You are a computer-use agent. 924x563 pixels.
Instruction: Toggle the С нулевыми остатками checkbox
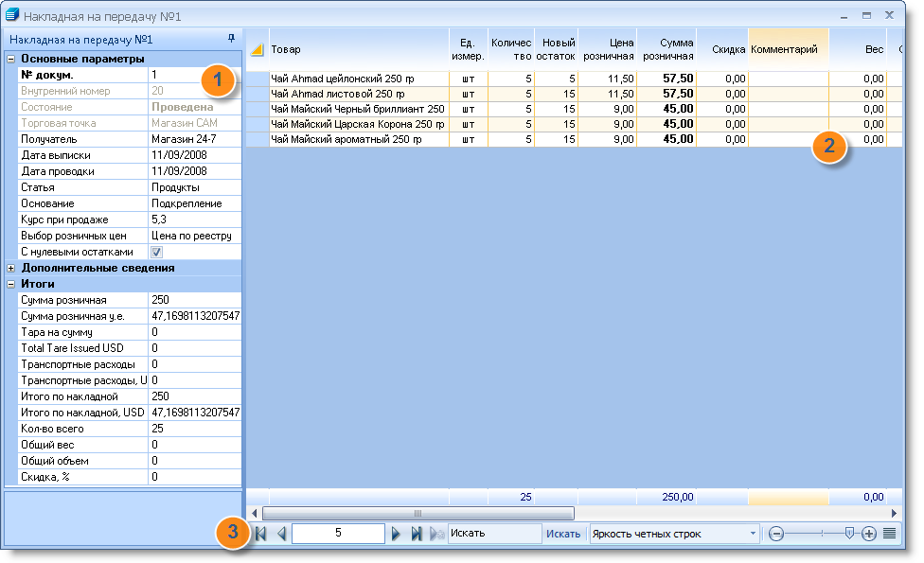click(x=157, y=252)
